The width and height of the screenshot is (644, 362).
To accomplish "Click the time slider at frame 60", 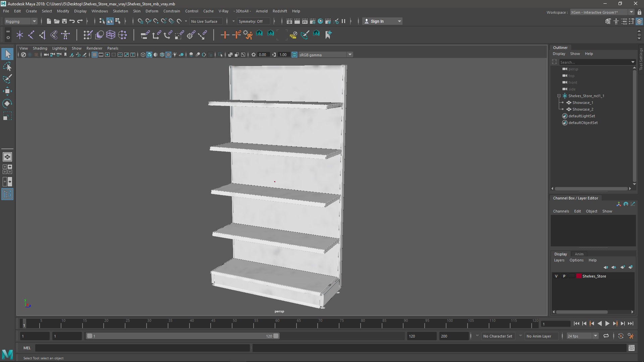I will [x=277, y=324].
